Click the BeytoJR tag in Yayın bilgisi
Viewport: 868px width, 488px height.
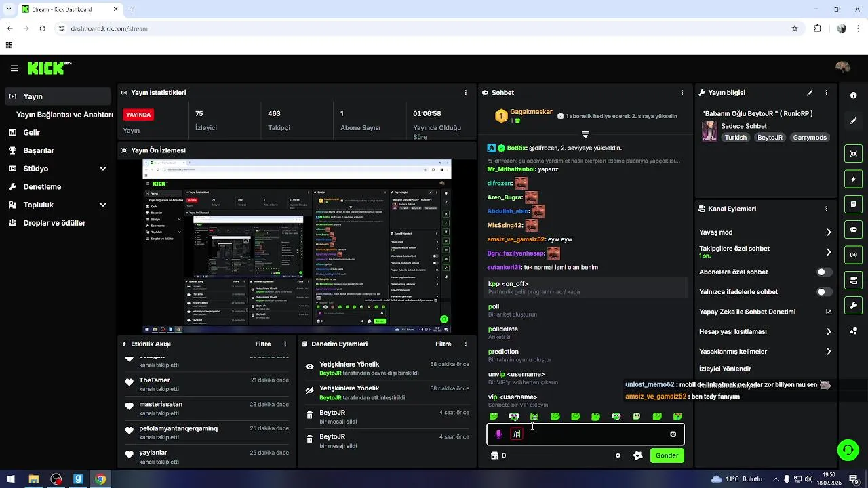[770, 137]
